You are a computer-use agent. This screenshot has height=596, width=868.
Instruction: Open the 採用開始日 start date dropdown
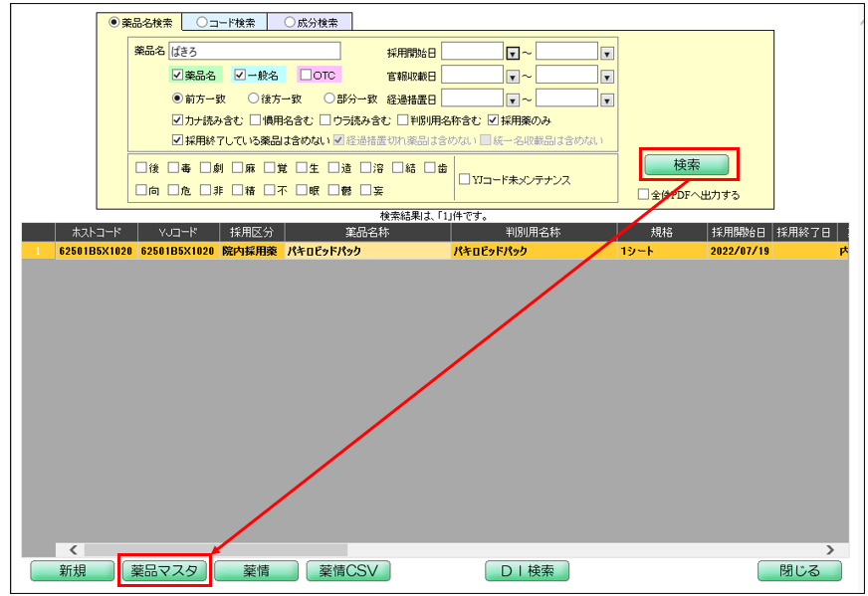tap(513, 53)
